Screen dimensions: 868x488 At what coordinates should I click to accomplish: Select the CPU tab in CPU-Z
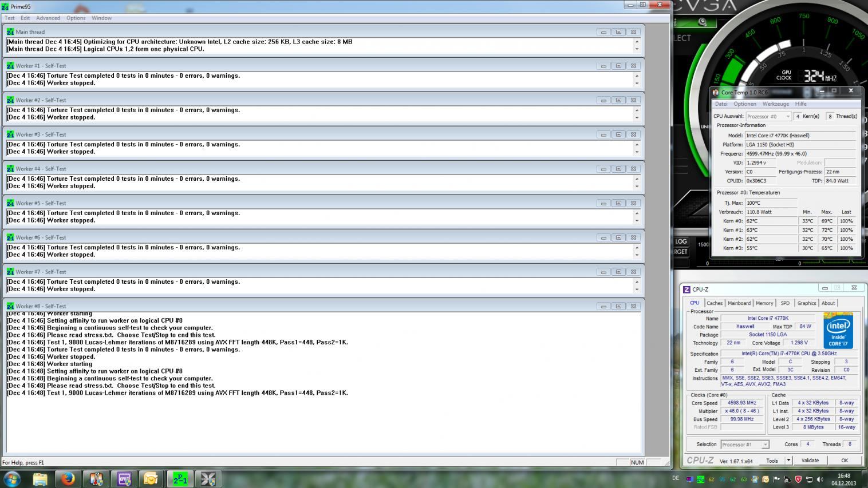tap(694, 303)
